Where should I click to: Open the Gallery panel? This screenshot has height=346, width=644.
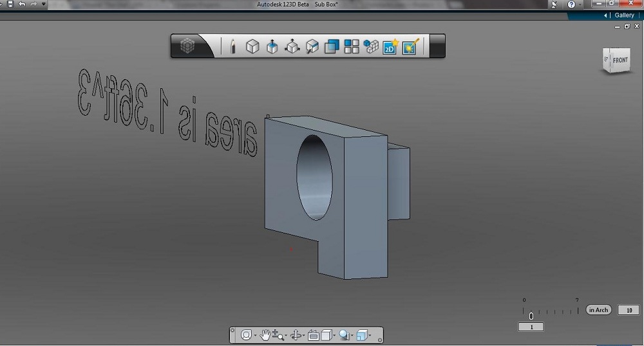(x=624, y=15)
